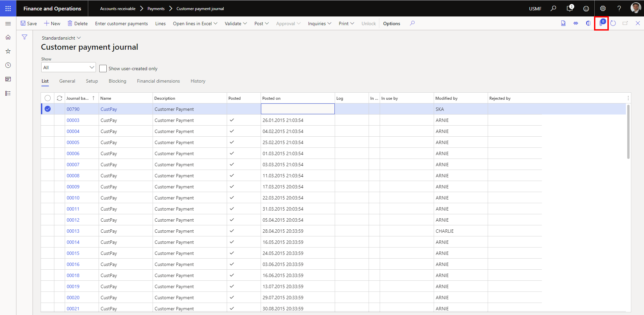Click the vertical grid scrollbar

click(x=628, y=132)
